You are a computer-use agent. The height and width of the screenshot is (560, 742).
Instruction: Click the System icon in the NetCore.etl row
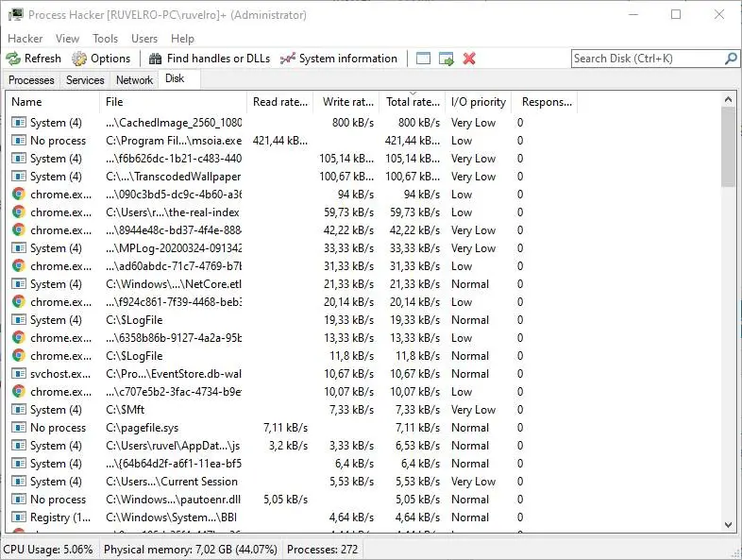pos(19,284)
